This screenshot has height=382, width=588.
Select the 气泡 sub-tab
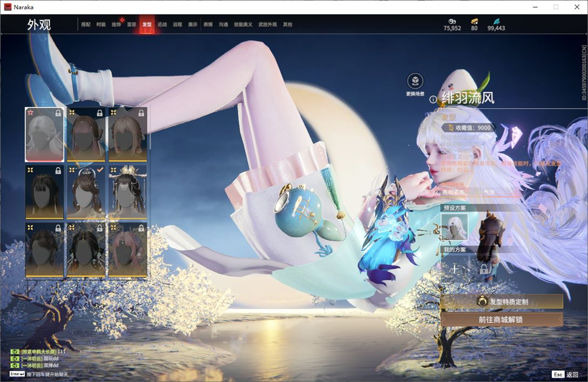coord(489,192)
